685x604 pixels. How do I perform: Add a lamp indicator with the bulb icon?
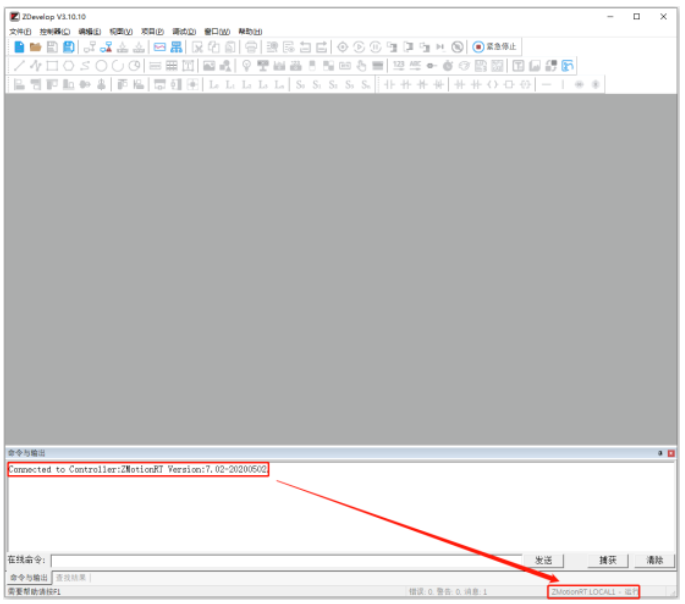(246, 66)
